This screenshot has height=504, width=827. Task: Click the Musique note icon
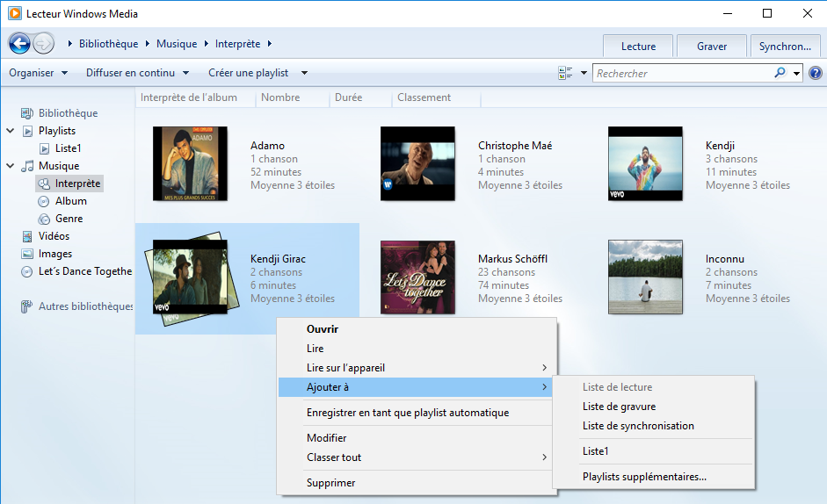tap(27, 166)
